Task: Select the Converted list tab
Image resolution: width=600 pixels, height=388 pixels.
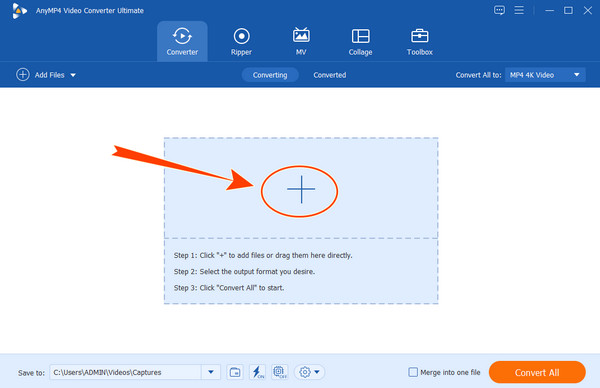Action: click(329, 75)
